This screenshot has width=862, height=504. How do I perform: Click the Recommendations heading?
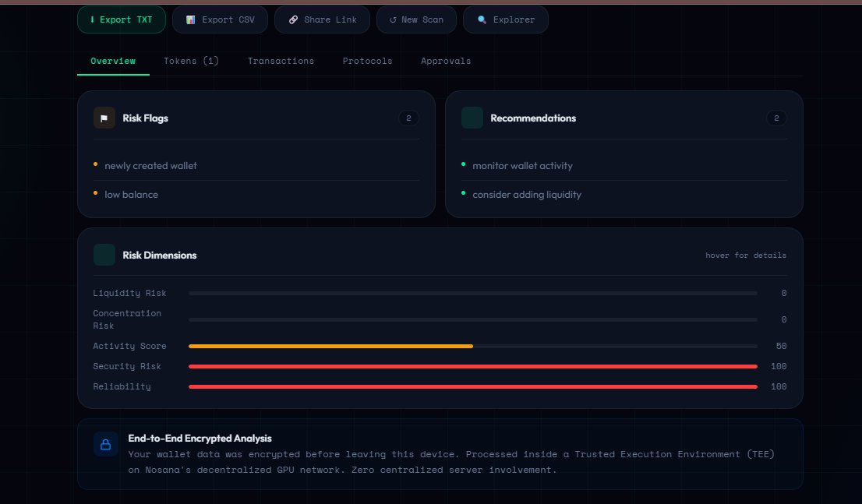533,118
